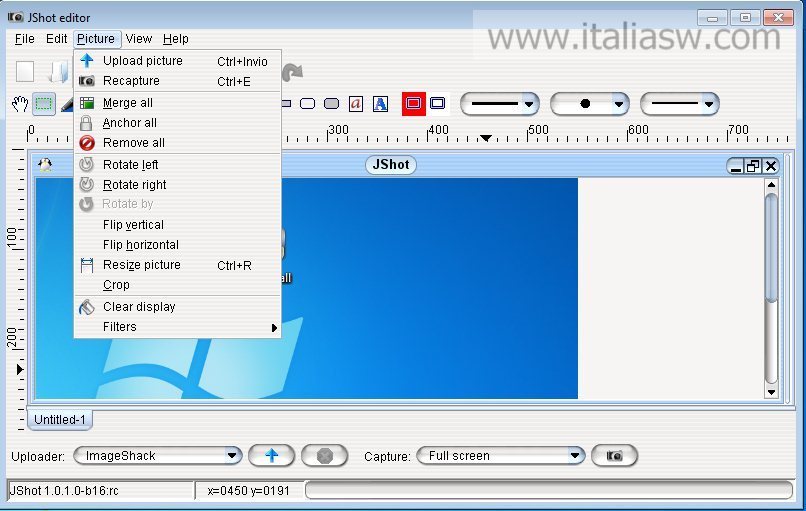Select Merge all menu entry

(x=178, y=103)
